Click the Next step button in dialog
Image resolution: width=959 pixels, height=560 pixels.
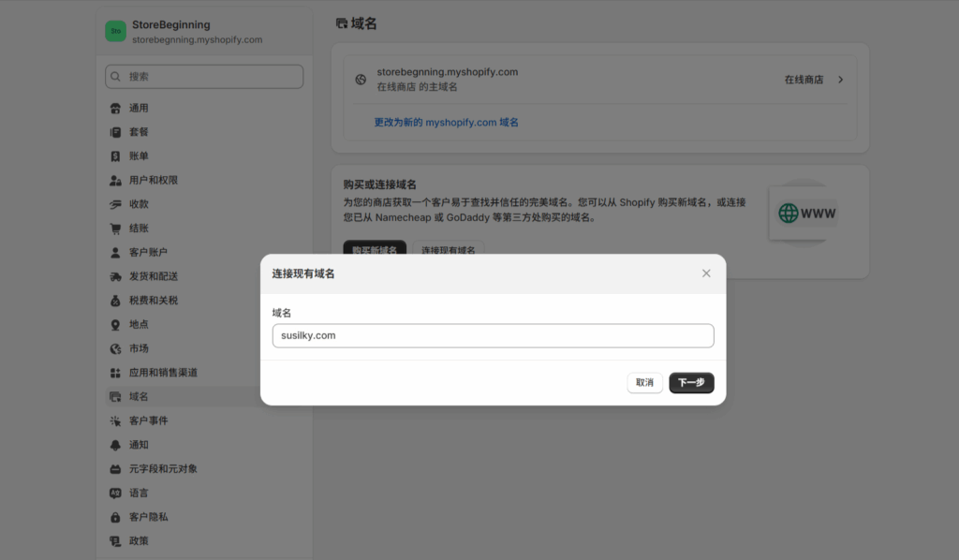(691, 383)
